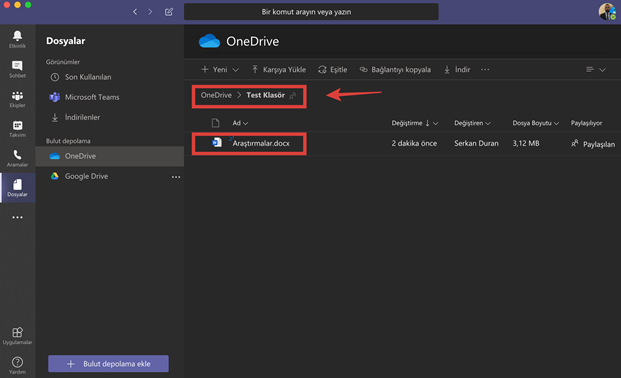The image size is (621, 378).
Task: Click Test Klasör in breadcrumb
Action: click(x=265, y=95)
